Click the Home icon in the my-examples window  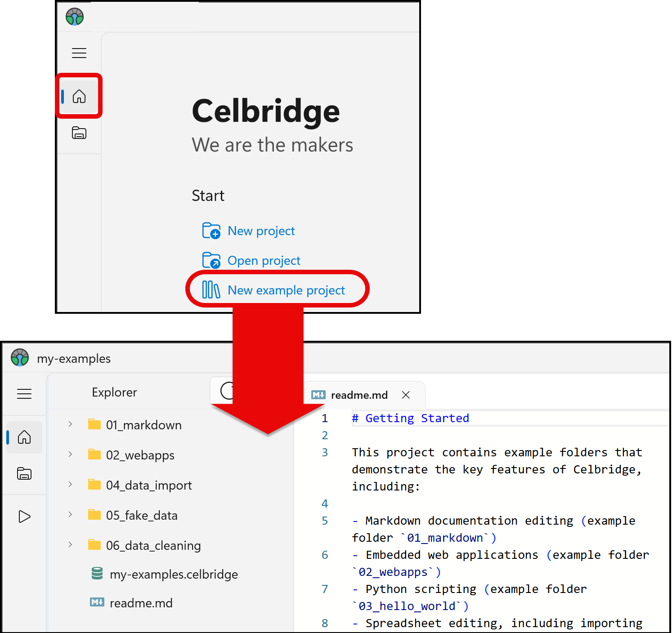tap(24, 437)
